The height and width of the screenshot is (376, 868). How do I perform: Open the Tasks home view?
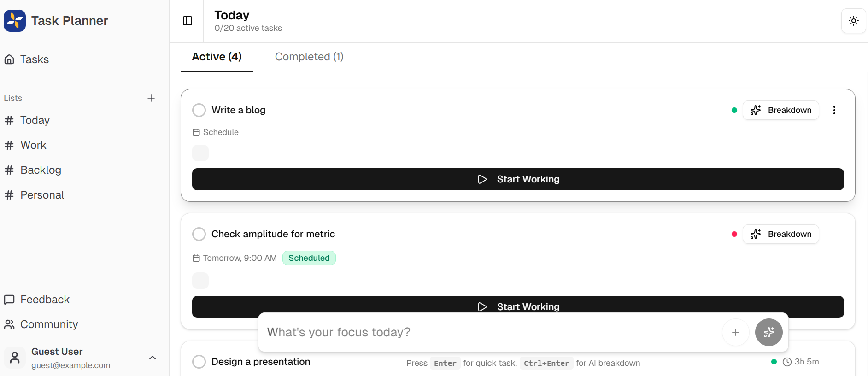coord(34,59)
